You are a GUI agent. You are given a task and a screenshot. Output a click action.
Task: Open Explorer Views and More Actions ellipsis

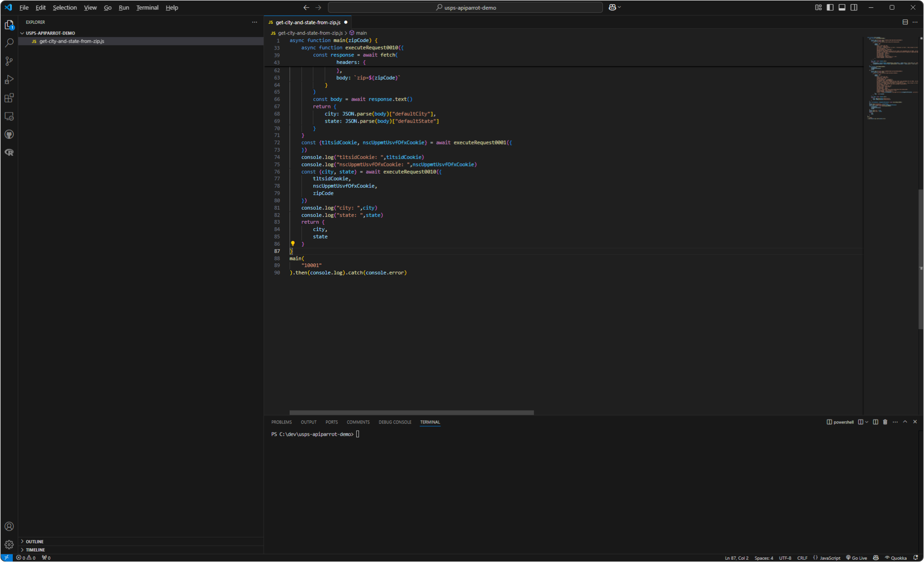(x=254, y=22)
